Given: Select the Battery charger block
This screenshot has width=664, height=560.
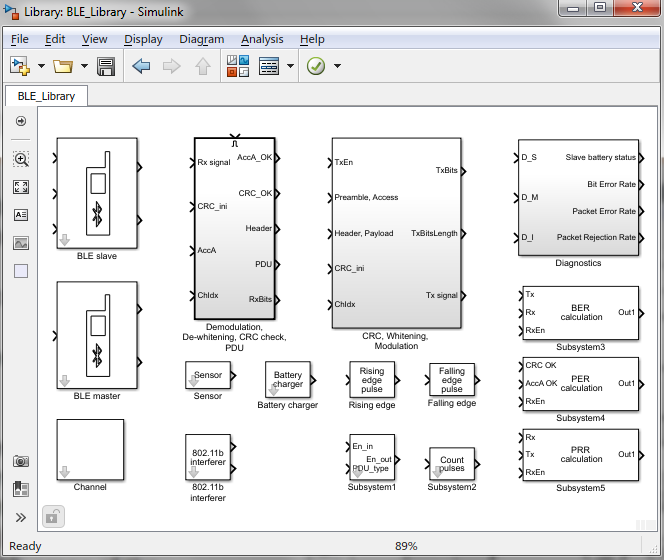Looking at the screenshot, I should pos(288,380).
